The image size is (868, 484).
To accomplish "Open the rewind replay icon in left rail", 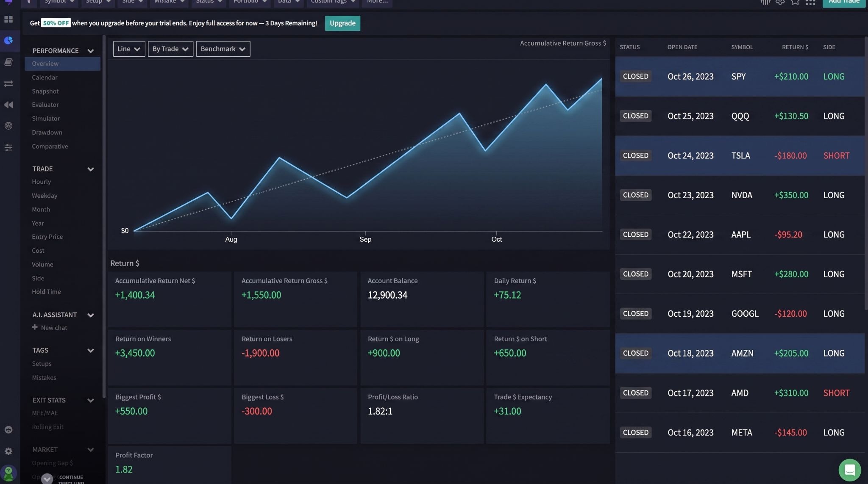I will tap(8, 105).
